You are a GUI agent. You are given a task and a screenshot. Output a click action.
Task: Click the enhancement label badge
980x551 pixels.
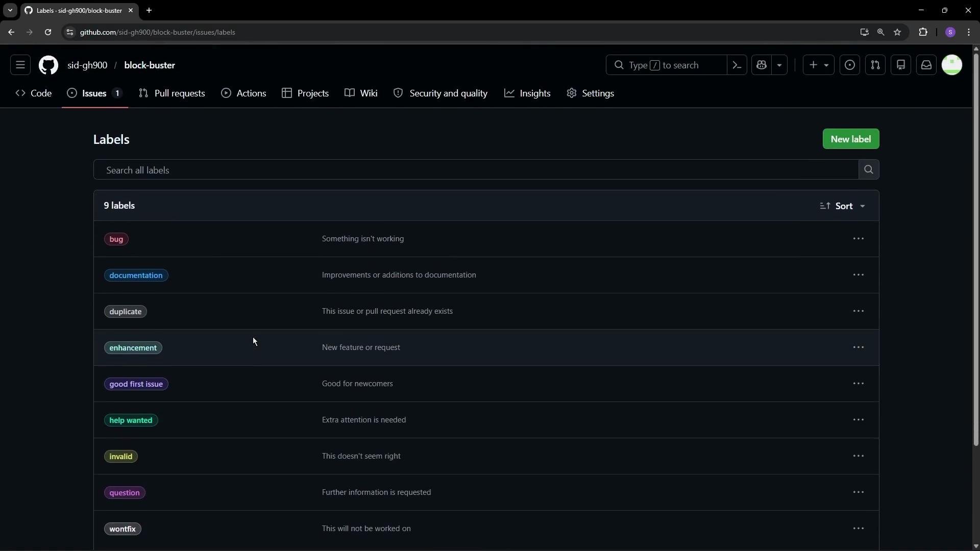point(133,348)
